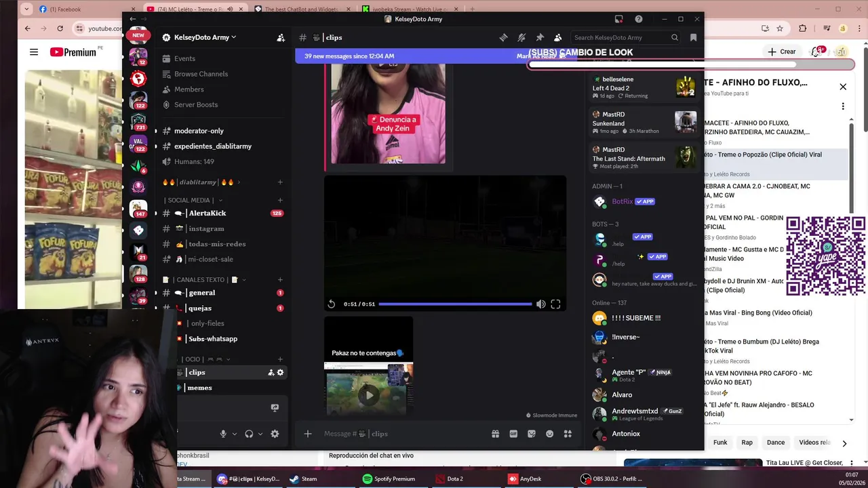Image resolution: width=868 pixels, height=488 pixels.
Task: Click the search magnifier in Discord
Action: [x=675, y=37]
